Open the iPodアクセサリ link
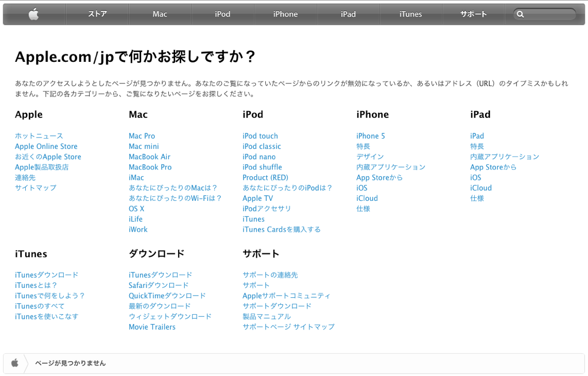The width and height of the screenshot is (588, 376). (x=267, y=209)
